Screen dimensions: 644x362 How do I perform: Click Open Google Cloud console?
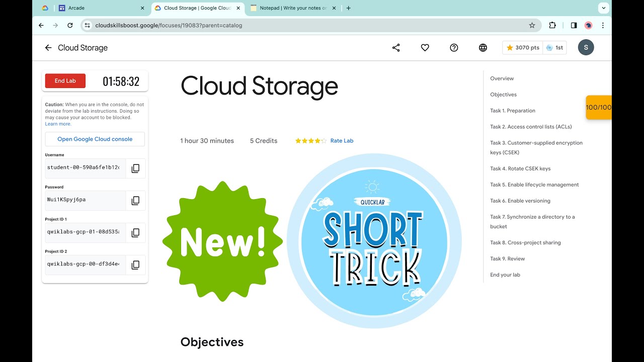click(95, 139)
